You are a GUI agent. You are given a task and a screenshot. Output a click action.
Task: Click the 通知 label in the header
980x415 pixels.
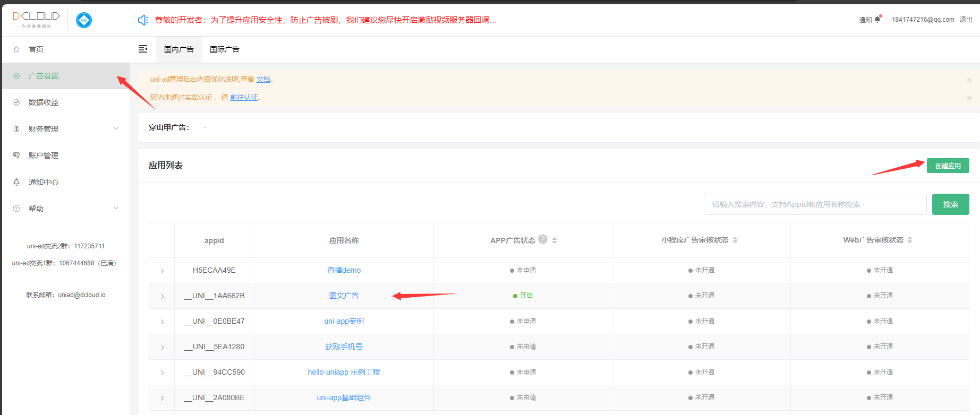[865, 20]
